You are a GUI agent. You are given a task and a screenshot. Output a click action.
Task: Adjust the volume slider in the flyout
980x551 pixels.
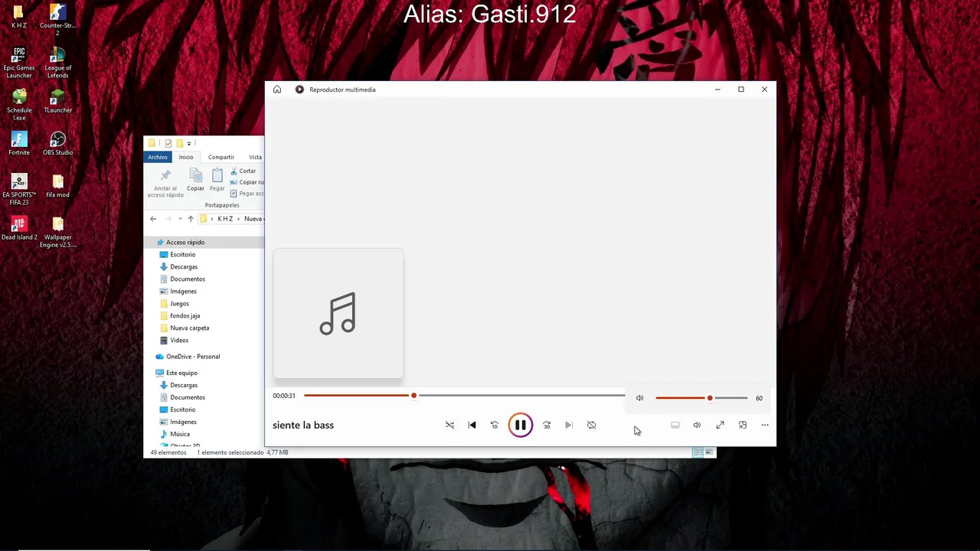tap(701, 398)
